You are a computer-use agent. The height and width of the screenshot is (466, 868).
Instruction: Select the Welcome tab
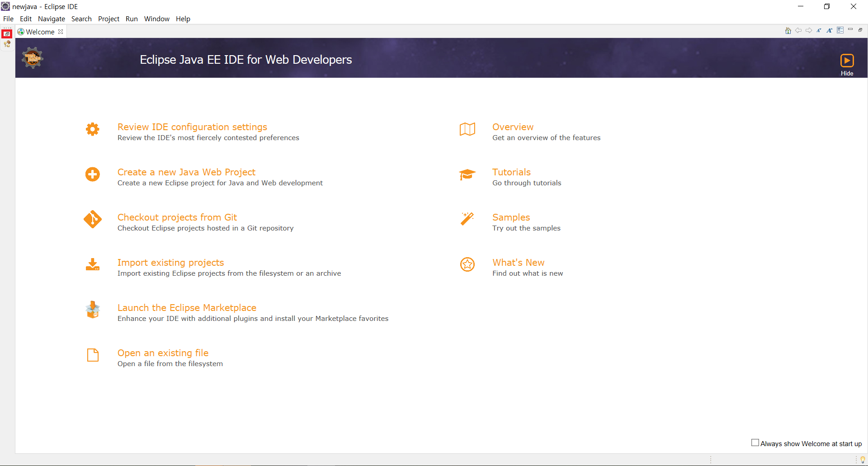point(40,32)
